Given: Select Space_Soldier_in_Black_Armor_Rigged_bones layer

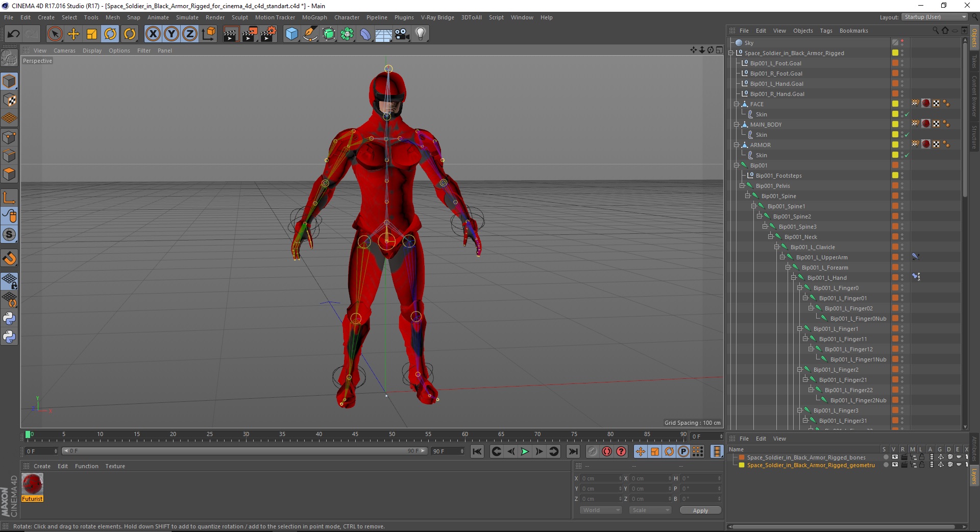Looking at the screenshot, I should (806, 457).
